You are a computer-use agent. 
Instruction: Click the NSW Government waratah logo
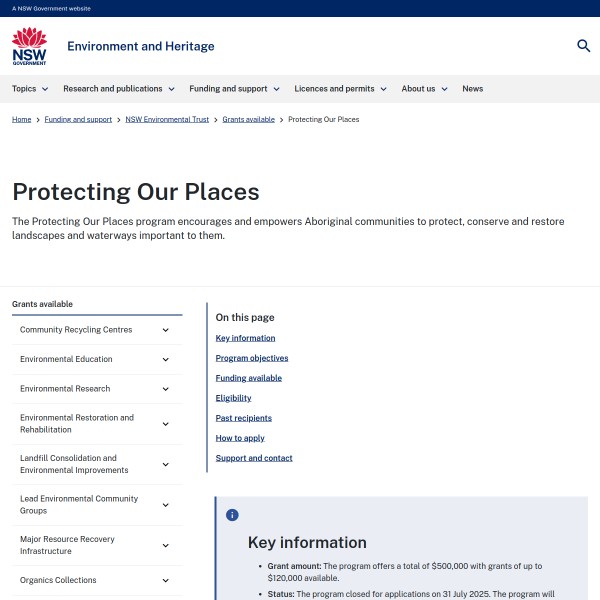point(29,46)
